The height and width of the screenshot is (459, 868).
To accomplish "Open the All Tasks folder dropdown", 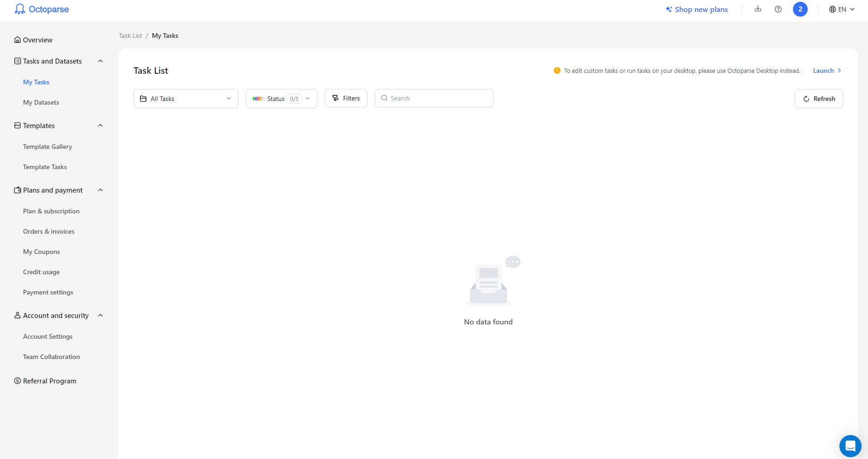I will [186, 99].
